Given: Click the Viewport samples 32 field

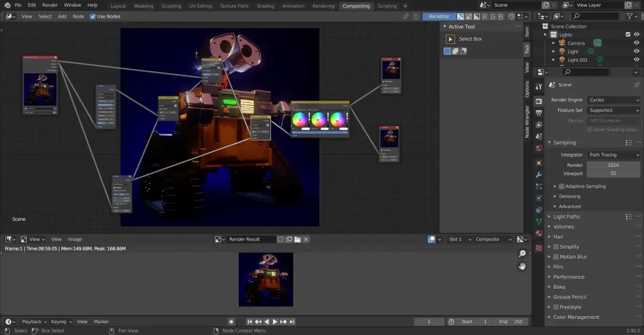Looking at the screenshot, I should pos(613,174).
